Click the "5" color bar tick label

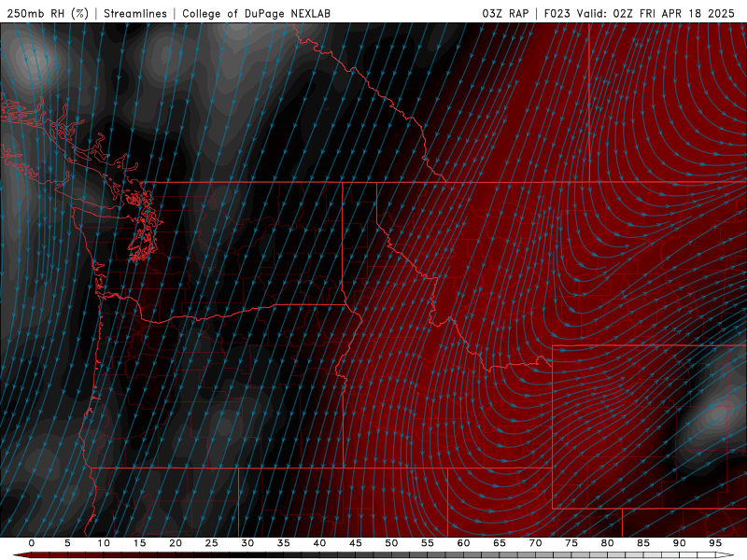pos(67,543)
